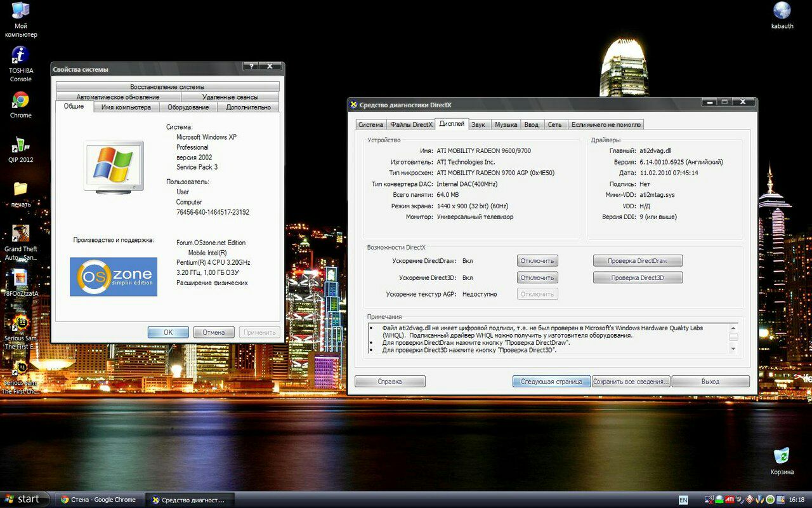Image resolution: width=812 pixels, height=508 pixels.
Task: Open the kabauth desktop icon
Action: (x=782, y=16)
